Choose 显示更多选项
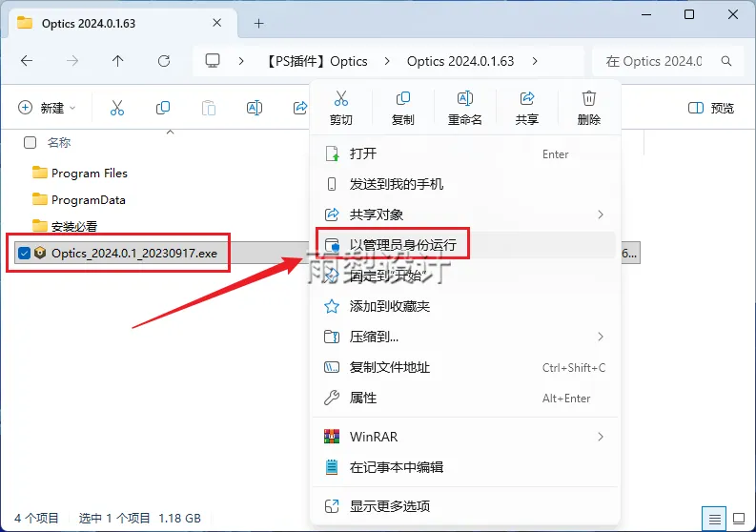Viewport: 756px width, 532px height. [465, 506]
